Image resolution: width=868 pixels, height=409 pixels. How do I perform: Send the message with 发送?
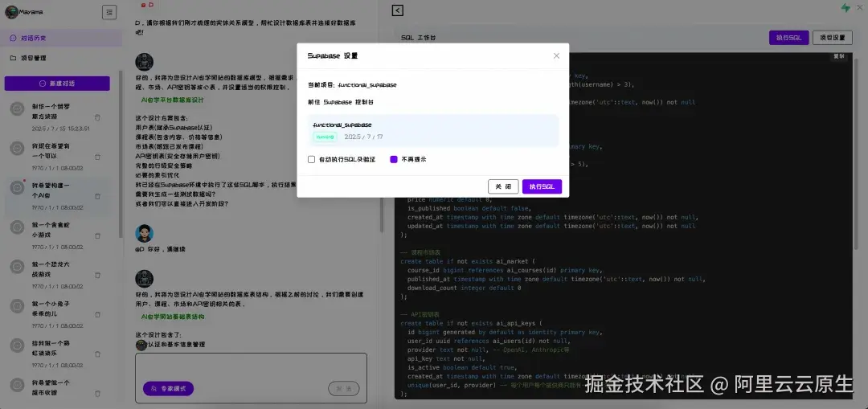click(x=344, y=389)
